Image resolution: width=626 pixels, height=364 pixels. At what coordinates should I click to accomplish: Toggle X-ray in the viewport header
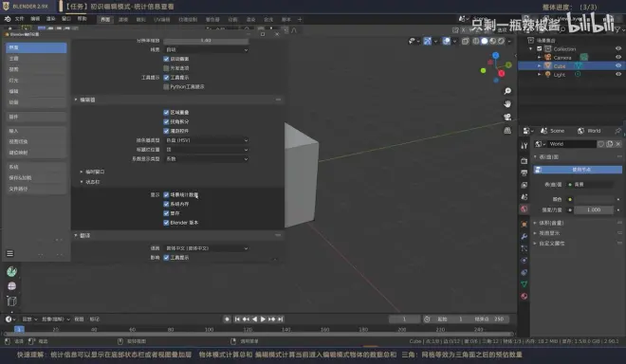[465, 41]
